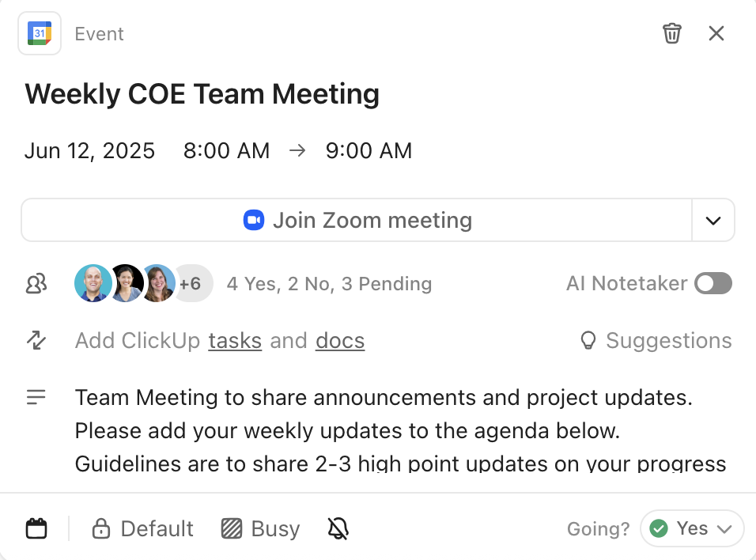The image size is (756, 560).
Task: Expand the Zoom meeting options chevron
Action: pyautogui.click(x=713, y=220)
